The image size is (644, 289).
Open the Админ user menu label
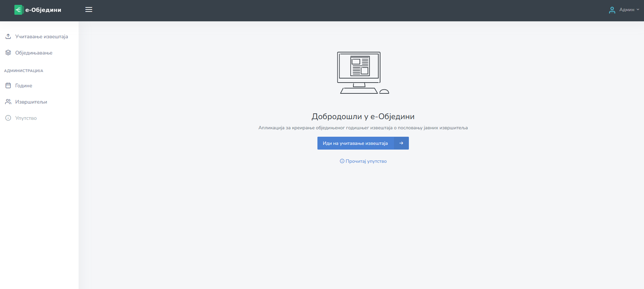coord(626,10)
